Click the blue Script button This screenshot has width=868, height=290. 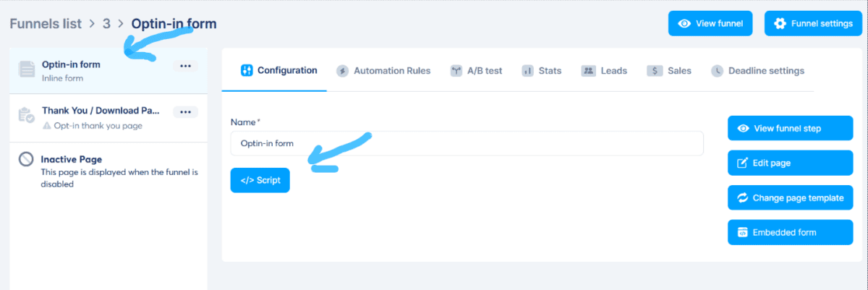260,180
